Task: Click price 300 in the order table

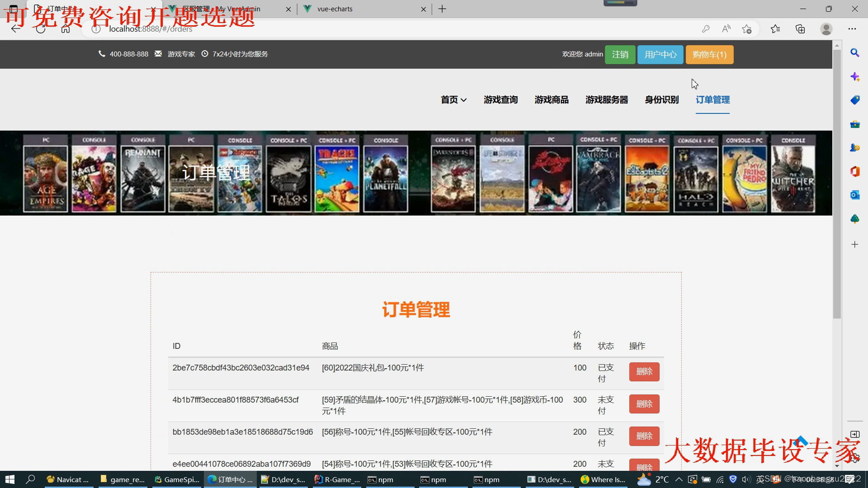Action: coord(580,400)
